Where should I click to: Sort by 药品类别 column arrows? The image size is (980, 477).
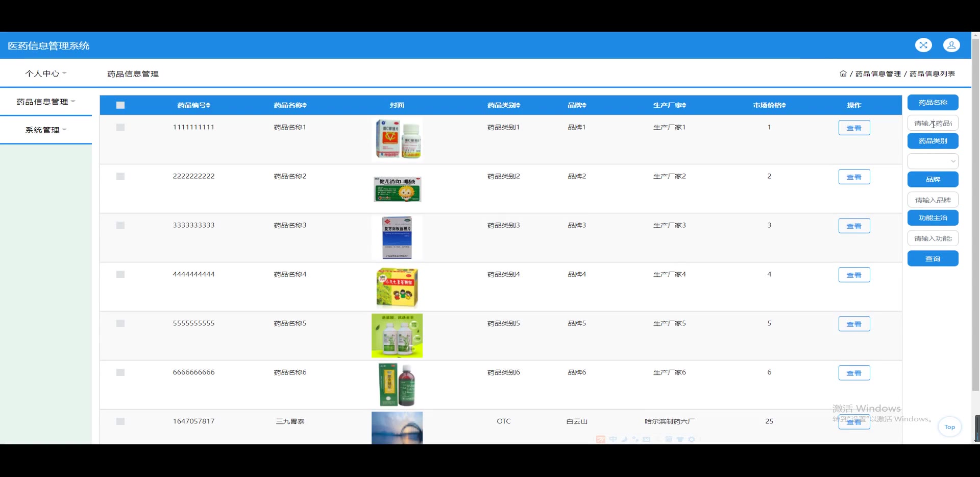(518, 105)
